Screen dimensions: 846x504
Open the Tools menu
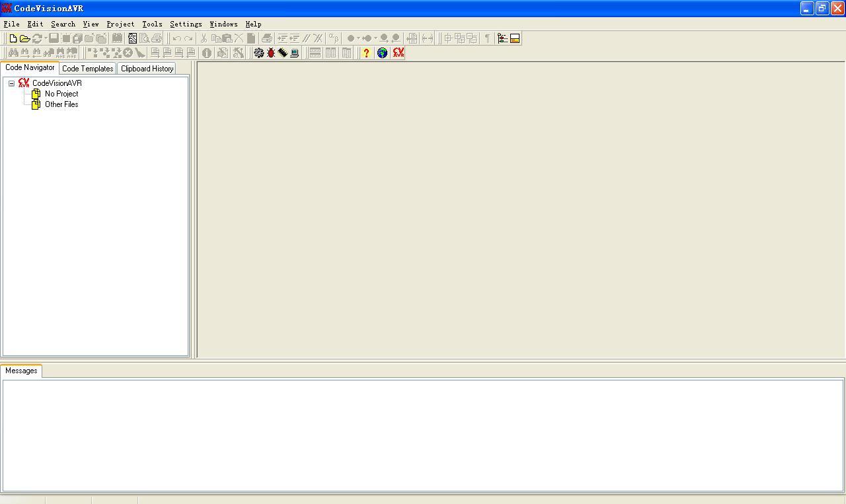152,24
